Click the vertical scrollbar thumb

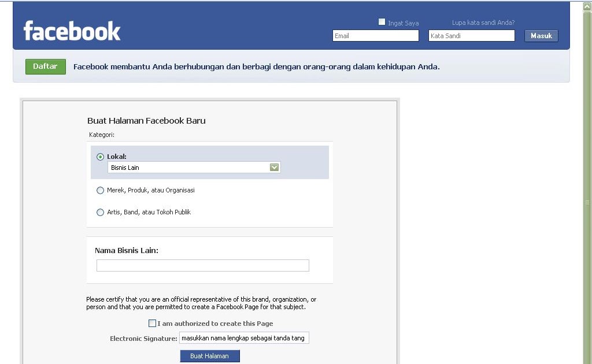pyautogui.click(x=587, y=188)
